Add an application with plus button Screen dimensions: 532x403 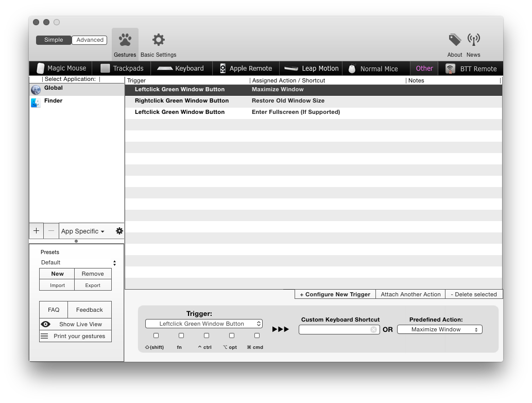point(36,231)
